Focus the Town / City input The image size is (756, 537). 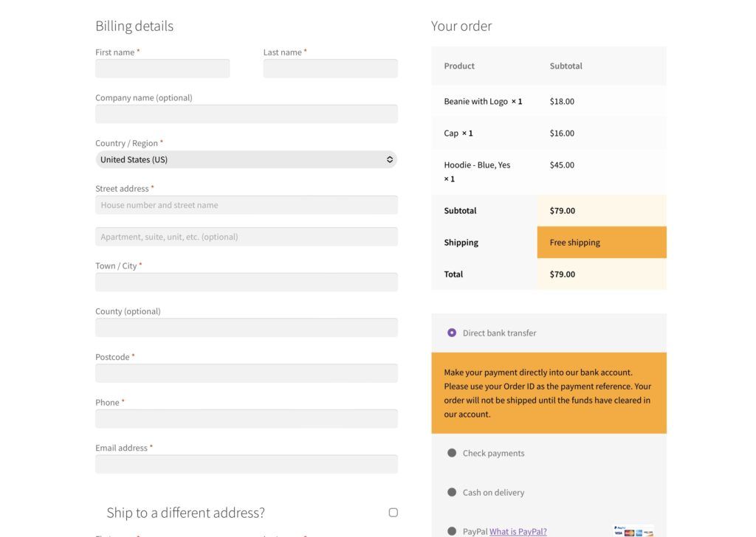point(246,282)
